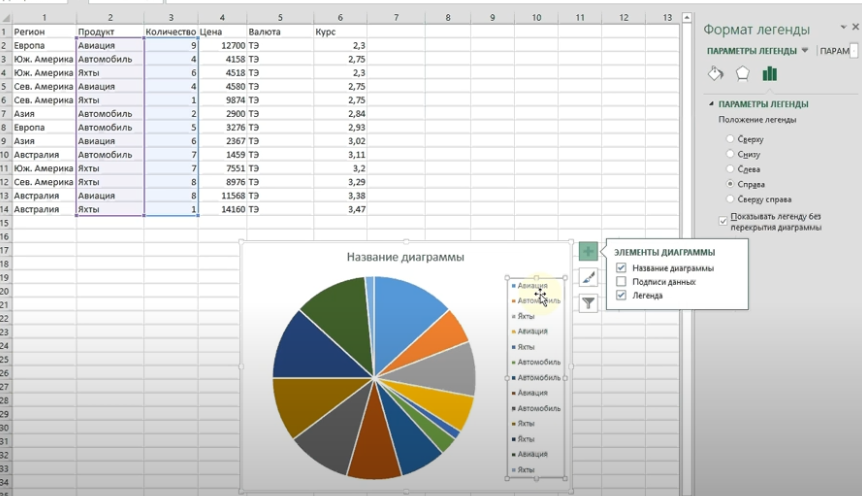Open task pane options arrow beside close

[x=842, y=28]
